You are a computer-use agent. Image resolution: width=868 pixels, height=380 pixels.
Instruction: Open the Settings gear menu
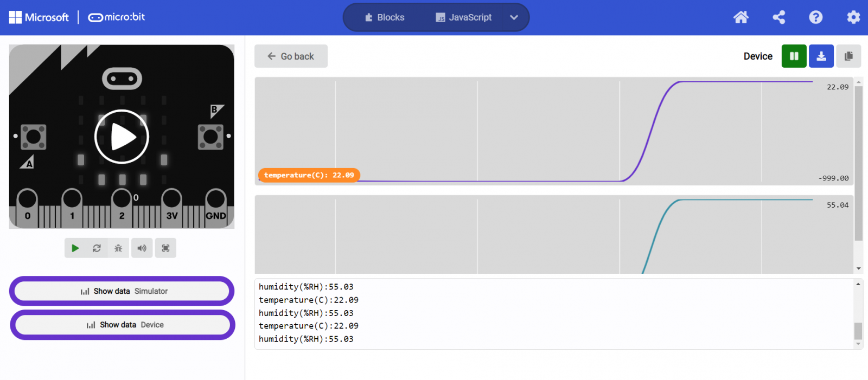853,17
